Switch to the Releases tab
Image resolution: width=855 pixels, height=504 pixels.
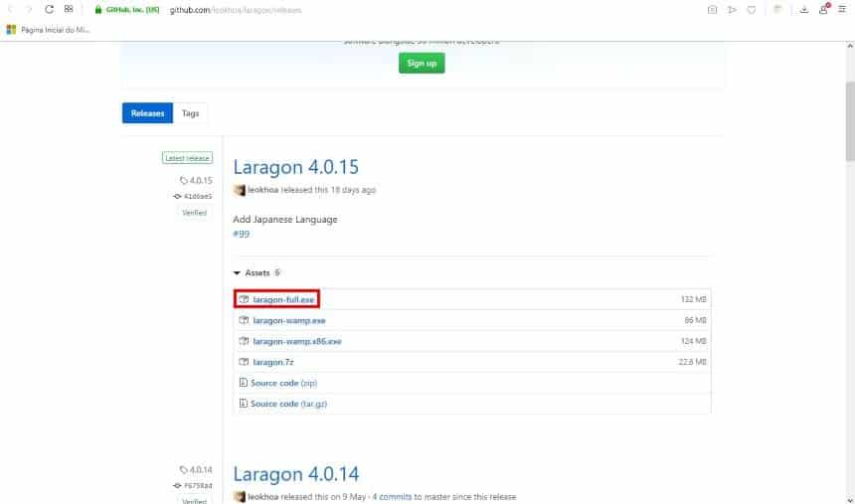click(147, 113)
